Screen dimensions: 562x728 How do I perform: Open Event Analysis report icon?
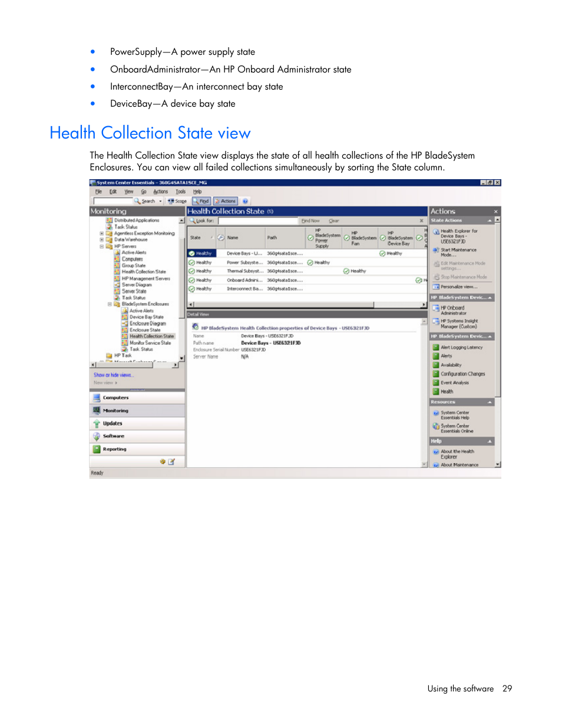(436, 383)
